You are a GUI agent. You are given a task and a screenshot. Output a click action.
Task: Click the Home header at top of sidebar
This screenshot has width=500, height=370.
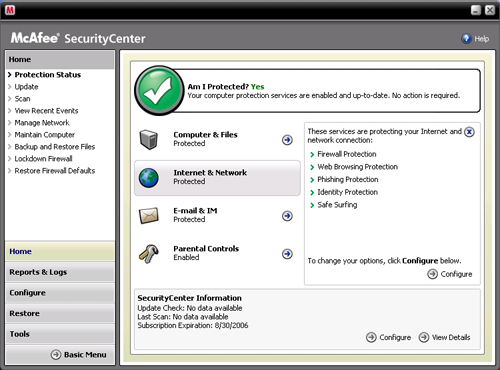[60, 60]
